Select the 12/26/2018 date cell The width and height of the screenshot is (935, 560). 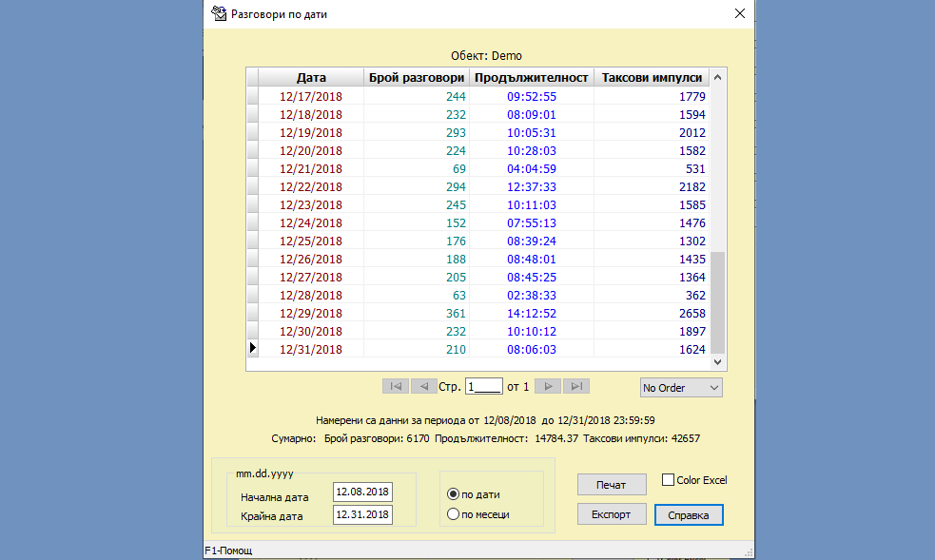(311, 260)
